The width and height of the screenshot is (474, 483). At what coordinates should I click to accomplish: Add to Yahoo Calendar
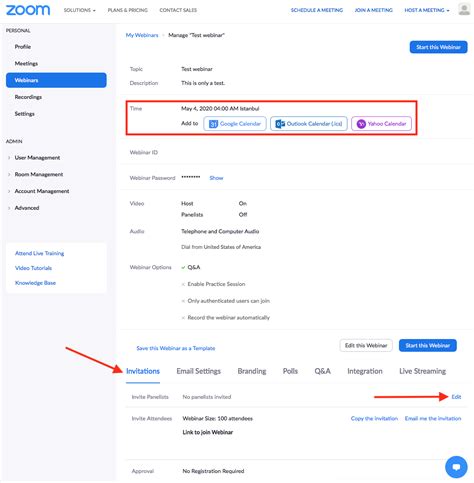click(381, 124)
